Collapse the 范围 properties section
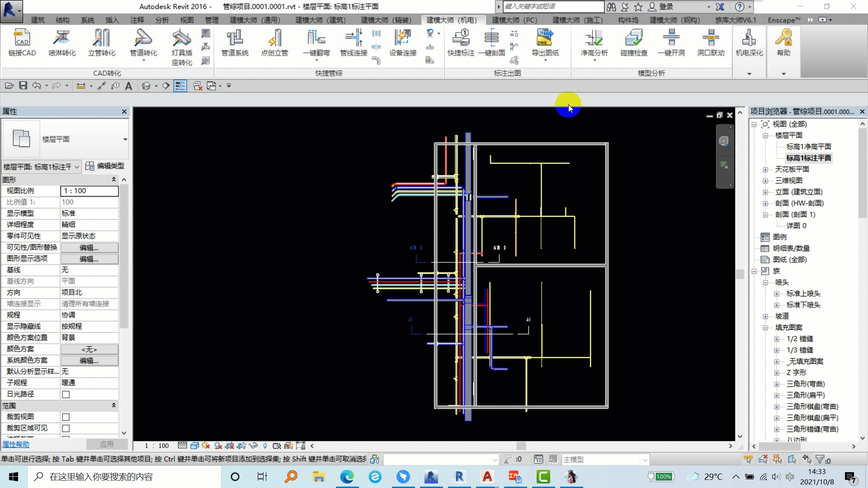868x488 pixels. [x=113, y=405]
